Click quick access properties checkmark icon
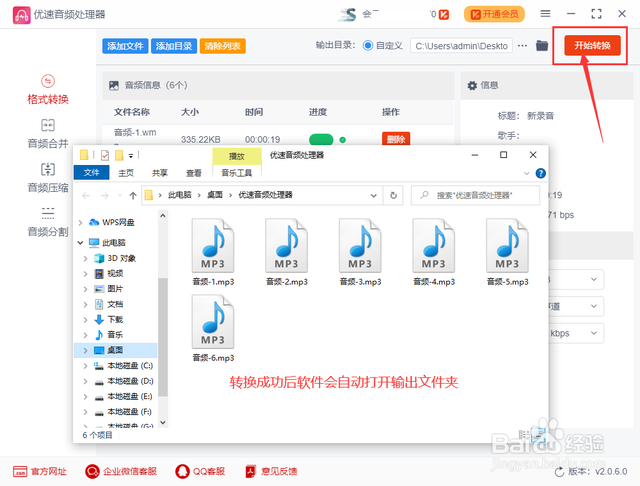The image size is (640, 486). pyautogui.click(x=105, y=155)
